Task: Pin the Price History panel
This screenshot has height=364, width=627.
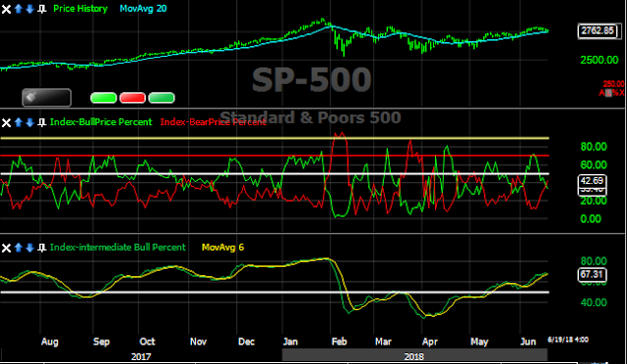Action: pos(41,9)
